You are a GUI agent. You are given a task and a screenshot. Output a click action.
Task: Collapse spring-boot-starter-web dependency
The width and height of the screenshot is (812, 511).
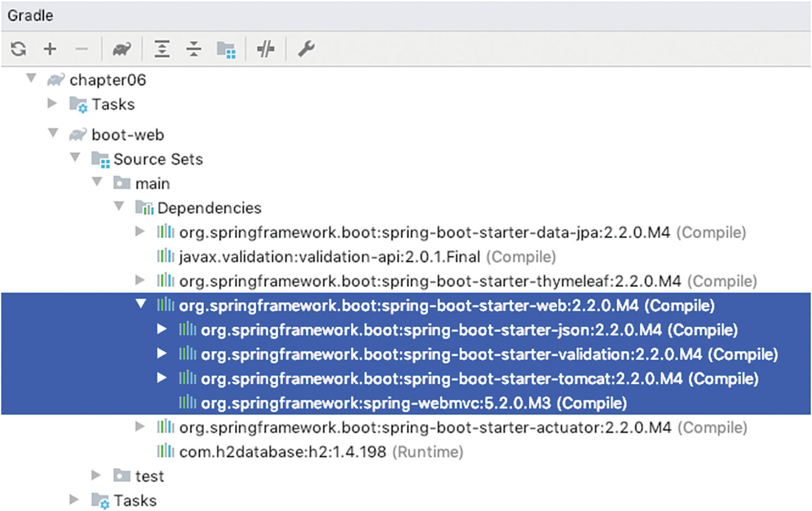pyautogui.click(x=141, y=304)
